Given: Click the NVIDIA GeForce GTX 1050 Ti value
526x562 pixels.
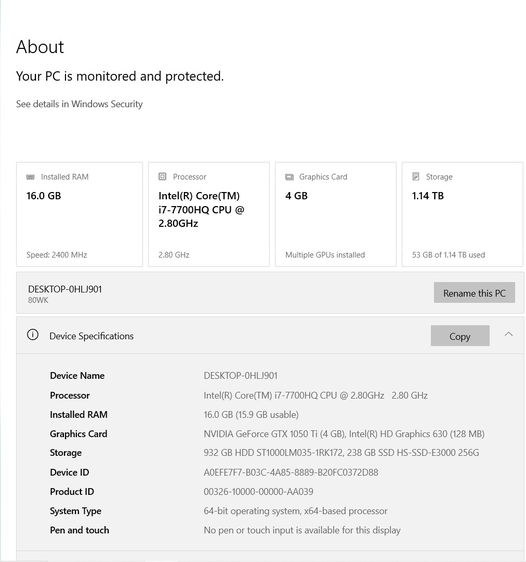Looking at the screenshot, I should click(344, 434).
